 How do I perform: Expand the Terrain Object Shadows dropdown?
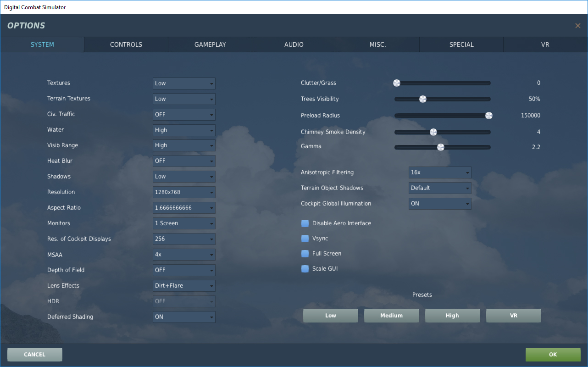click(x=440, y=188)
